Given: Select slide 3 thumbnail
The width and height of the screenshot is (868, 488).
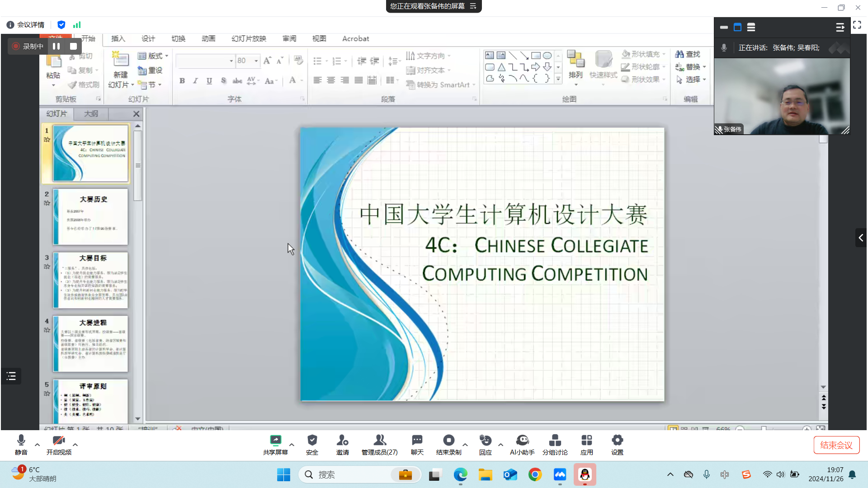Looking at the screenshot, I should pos(90,280).
